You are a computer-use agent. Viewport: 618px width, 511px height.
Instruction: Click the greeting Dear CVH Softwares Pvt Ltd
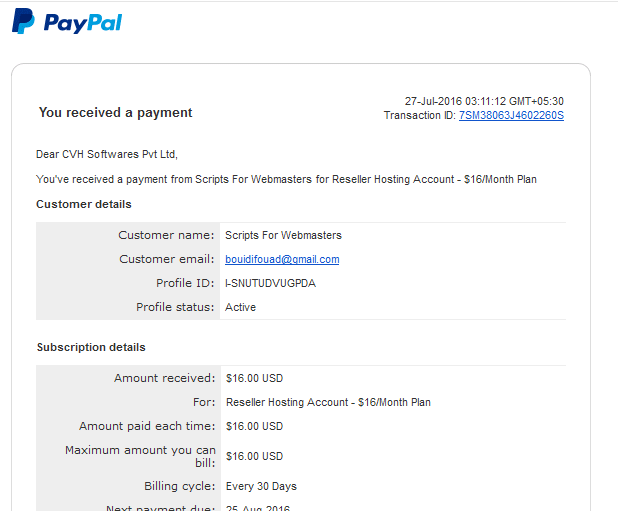click(107, 154)
